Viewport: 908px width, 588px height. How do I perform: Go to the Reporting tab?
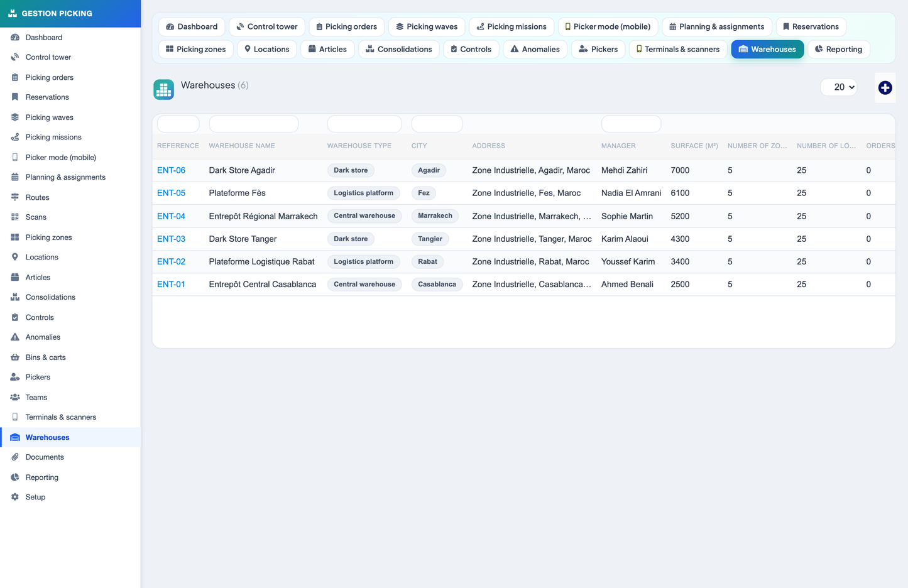838,50
